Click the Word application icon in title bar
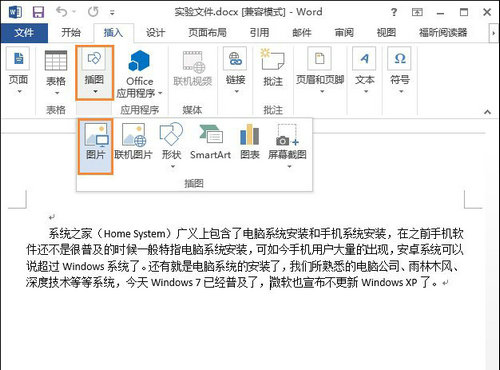The width and height of the screenshot is (500, 370). point(15,12)
